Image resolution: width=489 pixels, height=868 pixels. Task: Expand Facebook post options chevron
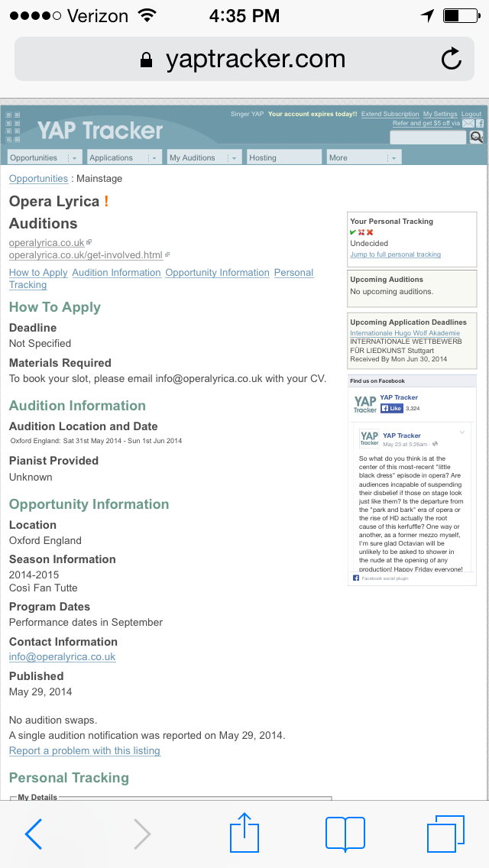461,432
